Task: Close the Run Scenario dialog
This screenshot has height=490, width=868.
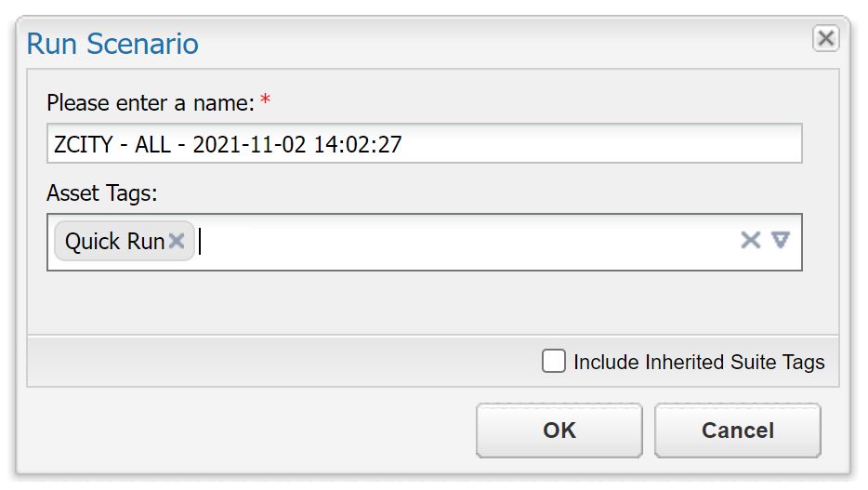Action: tap(825, 38)
